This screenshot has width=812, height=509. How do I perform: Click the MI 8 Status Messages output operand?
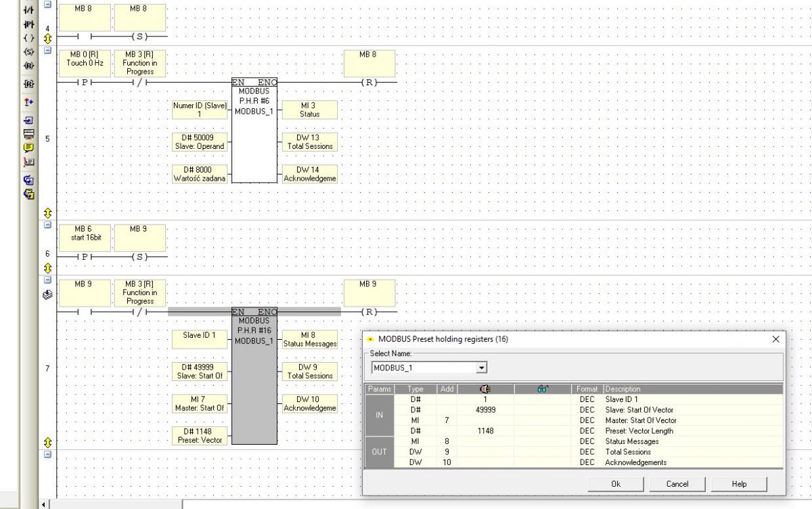click(310, 339)
